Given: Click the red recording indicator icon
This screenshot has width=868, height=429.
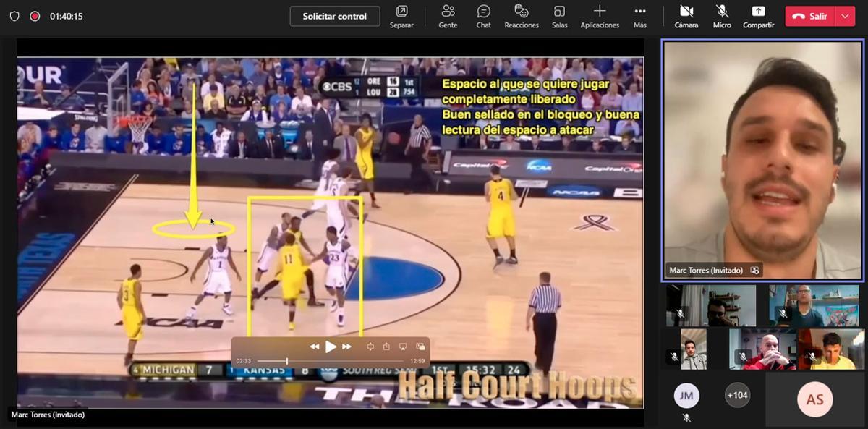Looking at the screenshot, I should pos(35,16).
